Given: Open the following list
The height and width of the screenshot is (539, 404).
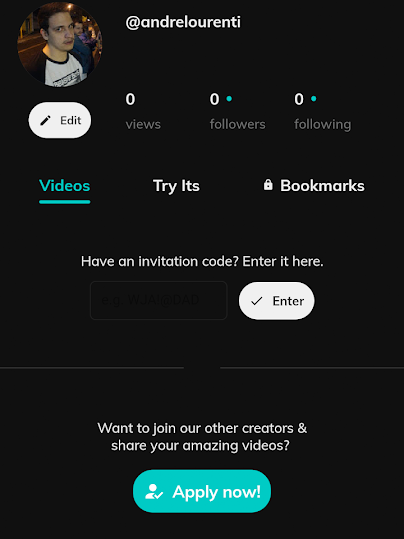Looking at the screenshot, I should tap(322, 112).
